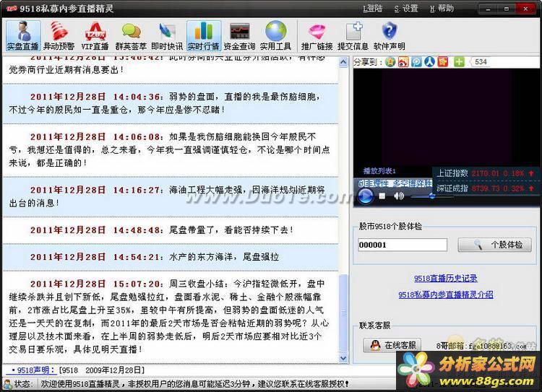This screenshot has width=542, height=392.
Task: Focus the stock code field 000001
Action: pos(403,245)
